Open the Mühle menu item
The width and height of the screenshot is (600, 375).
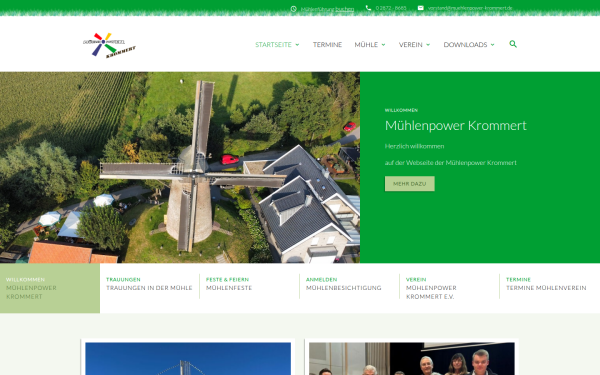pyautogui.click(x=366, y=45)
